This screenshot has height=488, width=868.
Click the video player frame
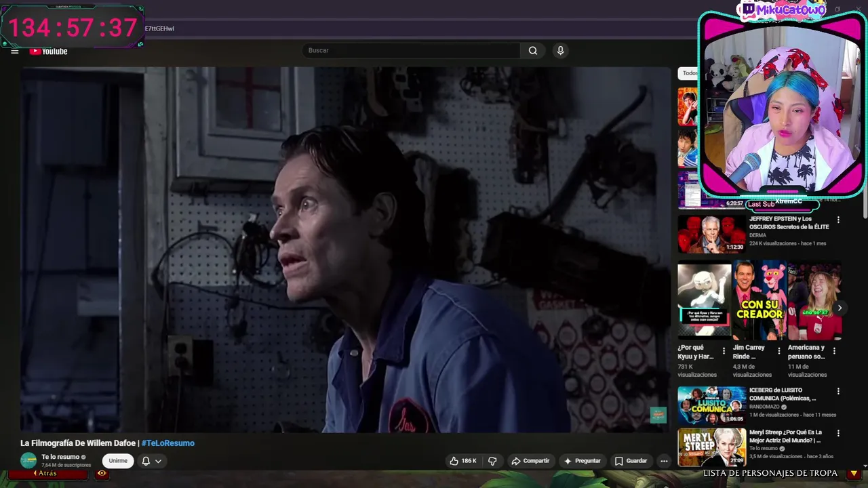click(345, 249)
